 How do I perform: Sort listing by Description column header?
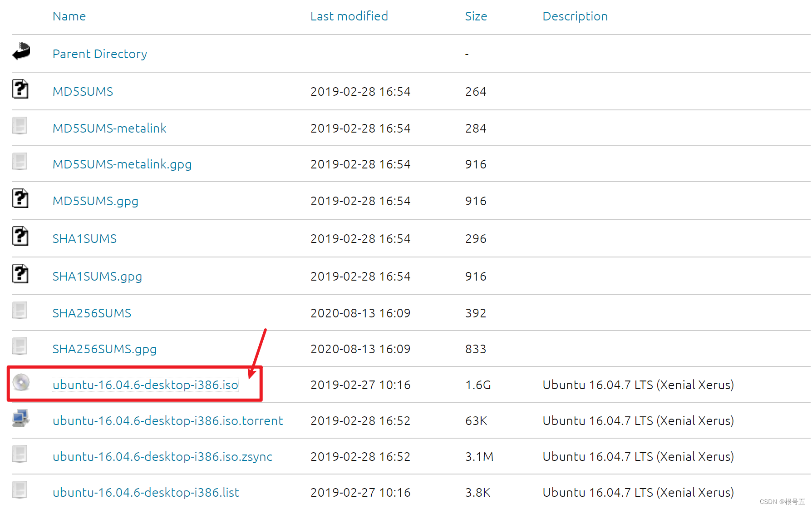click(x=575, y=16)
